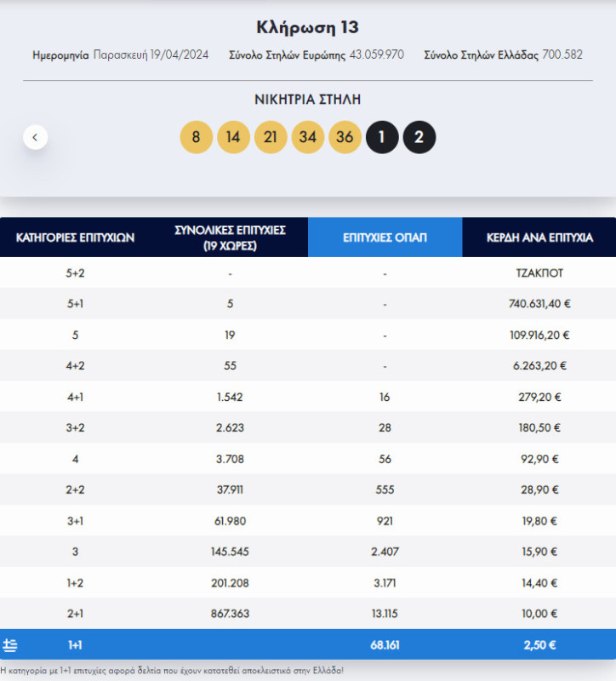
Task: Click the ΚΕΡΔΗ ΑΝΑ ΕΠΙΤΥΧΙΑ column header
Action: tap(539, 237)
